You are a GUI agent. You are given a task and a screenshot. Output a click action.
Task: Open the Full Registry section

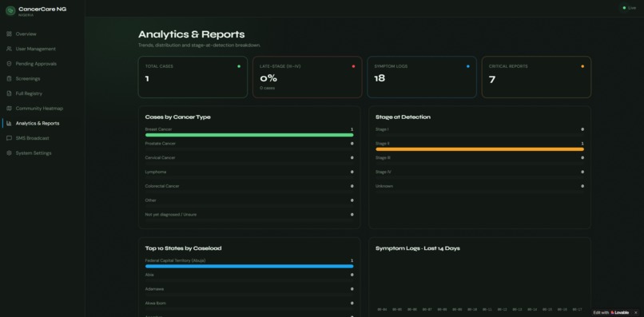coord(42,93)
